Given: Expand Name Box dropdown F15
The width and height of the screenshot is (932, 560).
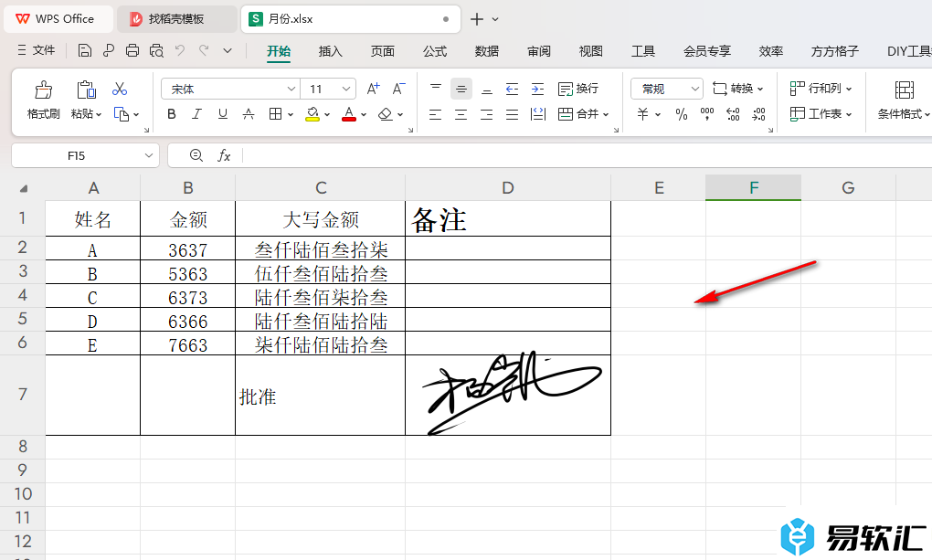Looking at the screenshot, I should [x=149, y=155].
